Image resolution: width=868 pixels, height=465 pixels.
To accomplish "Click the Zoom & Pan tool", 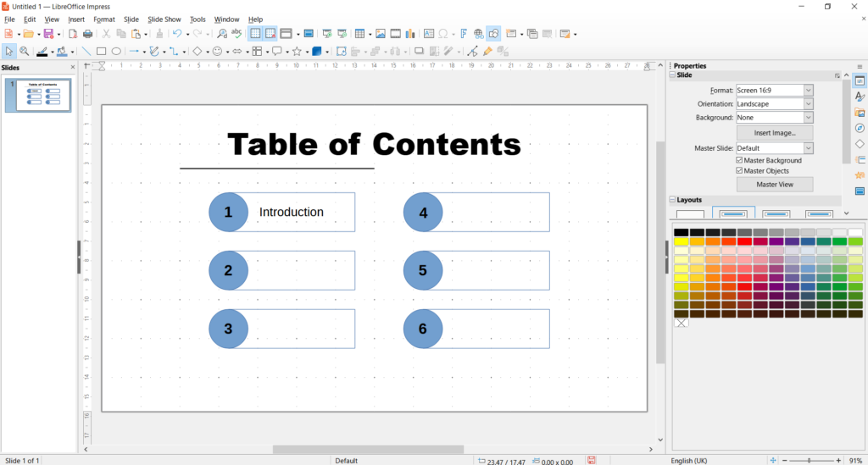I will point(25,52).
